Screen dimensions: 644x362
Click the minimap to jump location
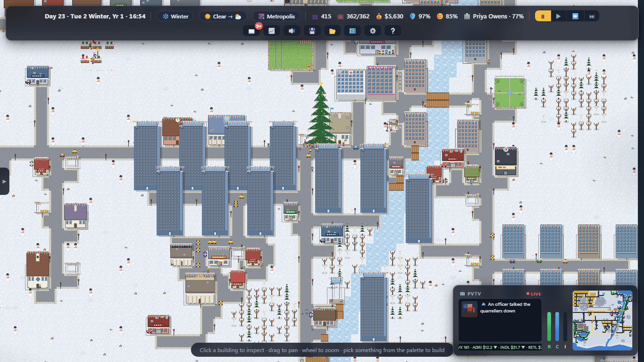coord(602,320)
